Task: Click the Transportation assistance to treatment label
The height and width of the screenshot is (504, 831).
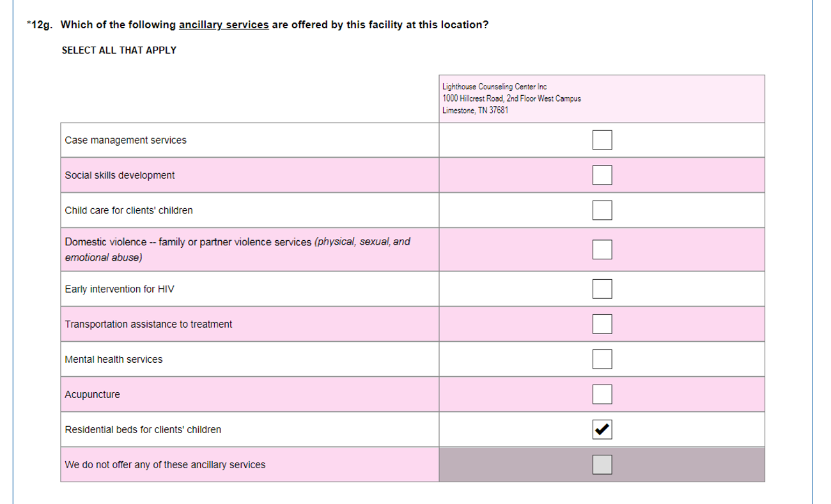Action: 148,325
